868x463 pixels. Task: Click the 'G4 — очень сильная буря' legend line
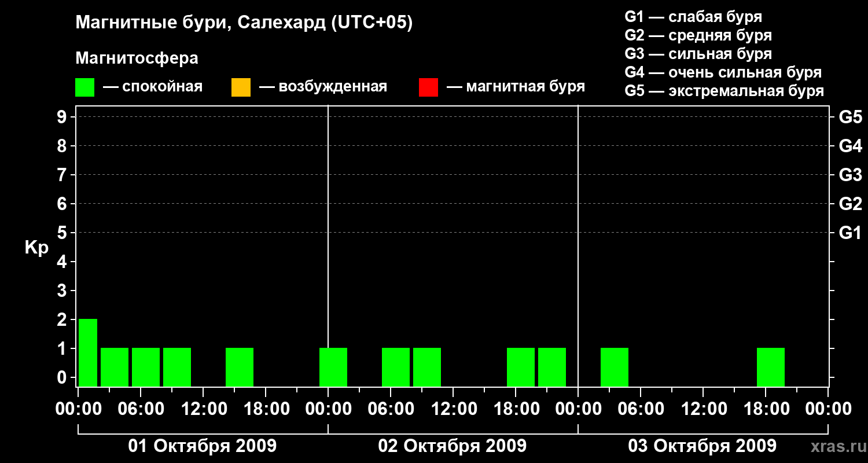(723, 72)
